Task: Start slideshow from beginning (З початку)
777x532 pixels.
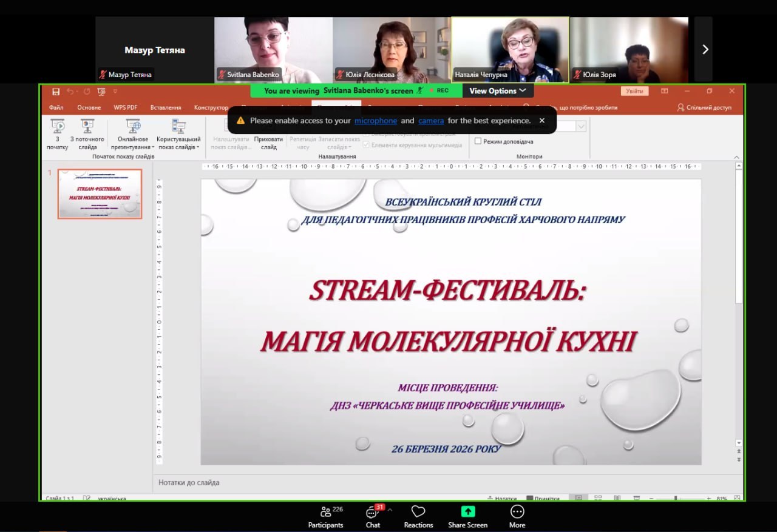Action: [58, 134]
